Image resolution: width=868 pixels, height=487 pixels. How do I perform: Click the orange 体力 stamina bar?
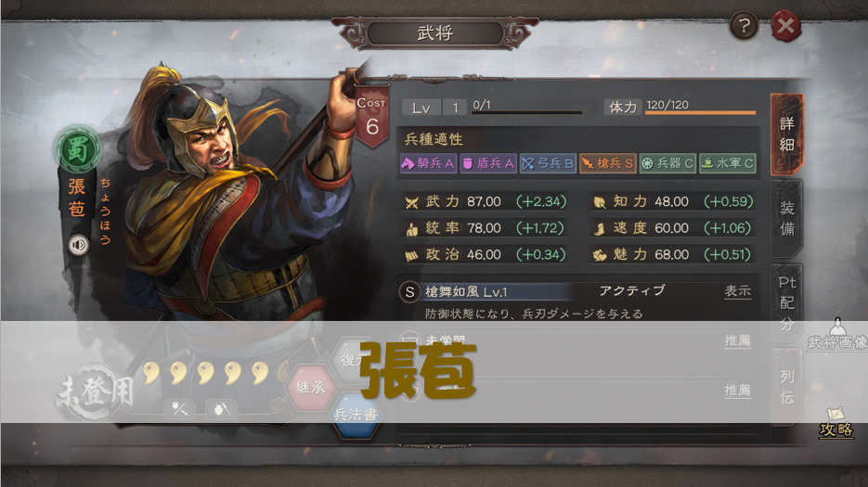(x=700, y=113)
